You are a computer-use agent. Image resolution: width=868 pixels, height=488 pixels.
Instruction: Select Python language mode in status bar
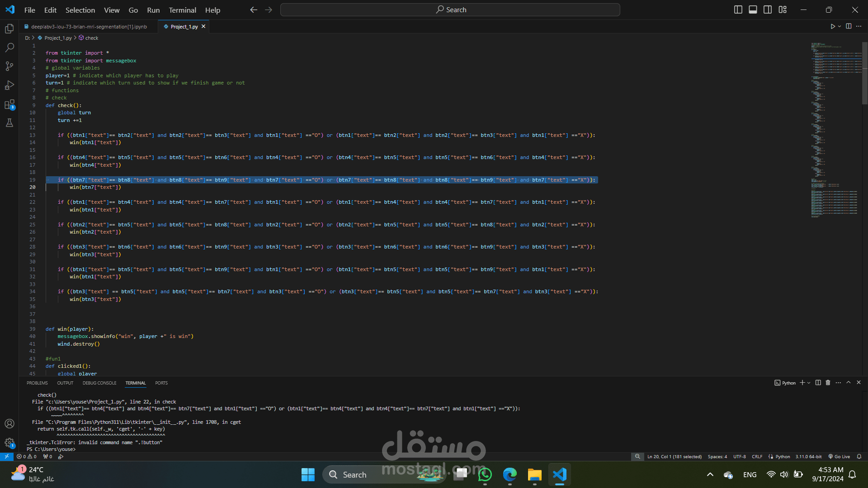click(783, 456)
